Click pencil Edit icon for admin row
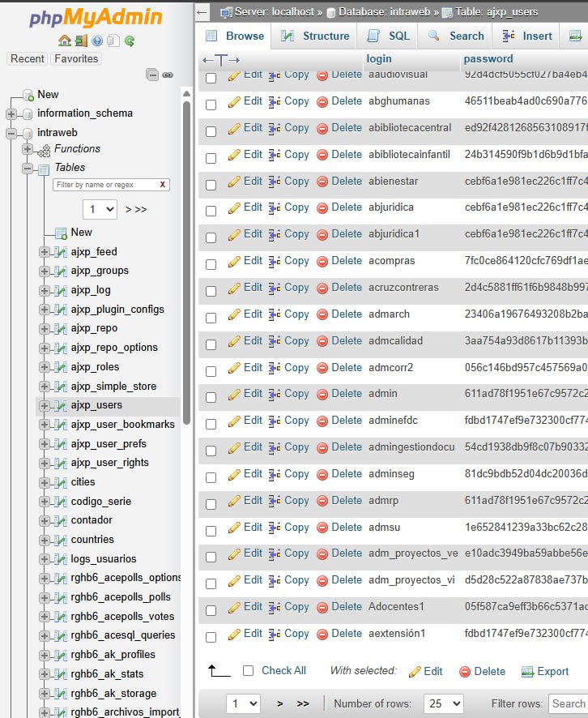 tap(234, 395)
